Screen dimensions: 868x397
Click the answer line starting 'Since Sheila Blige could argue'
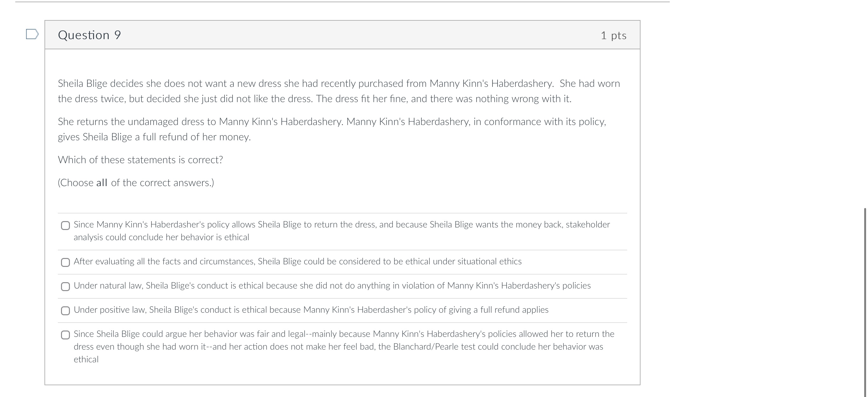pyautogui.click(x=344, y=334)
